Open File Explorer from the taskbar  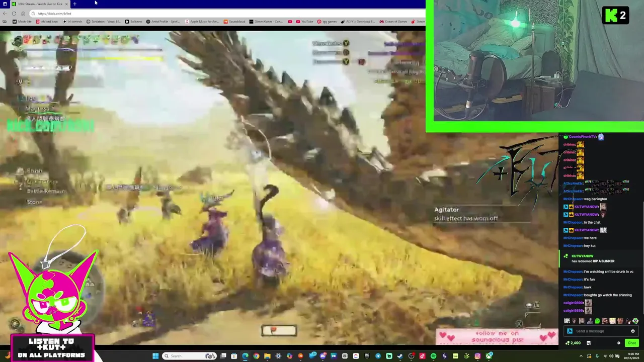tap(267, 356)
